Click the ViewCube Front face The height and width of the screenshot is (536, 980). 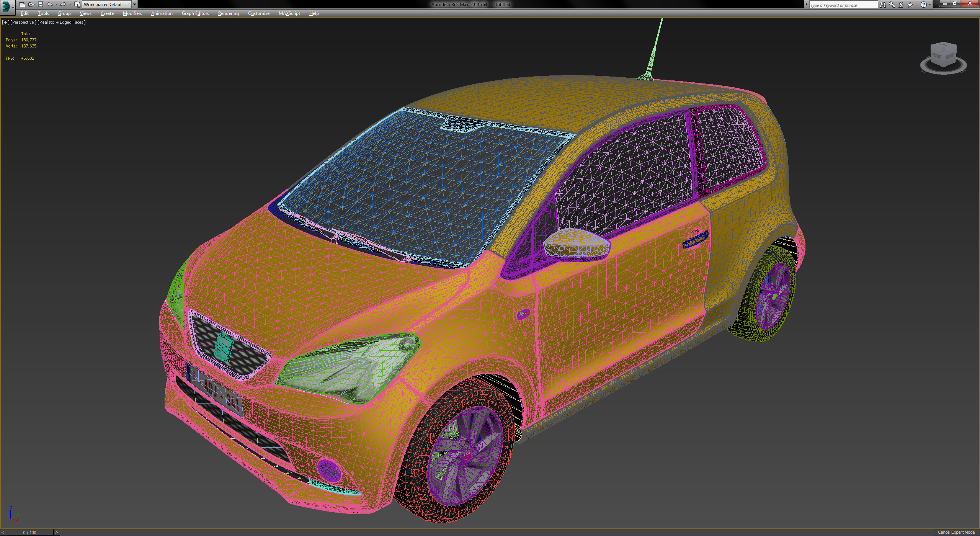pyautogui.click(x=936, y=56)
